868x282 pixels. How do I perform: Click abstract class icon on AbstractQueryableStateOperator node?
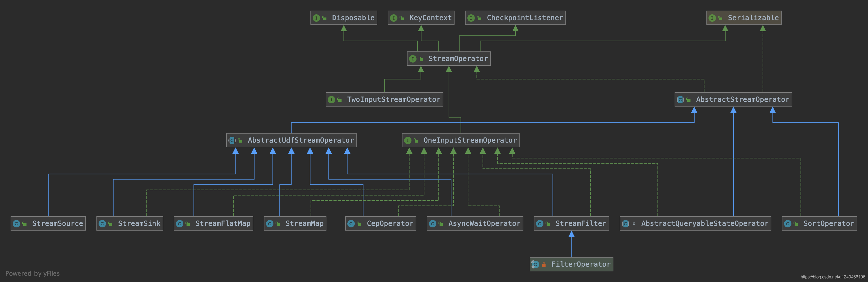click(x=625, y=224)
